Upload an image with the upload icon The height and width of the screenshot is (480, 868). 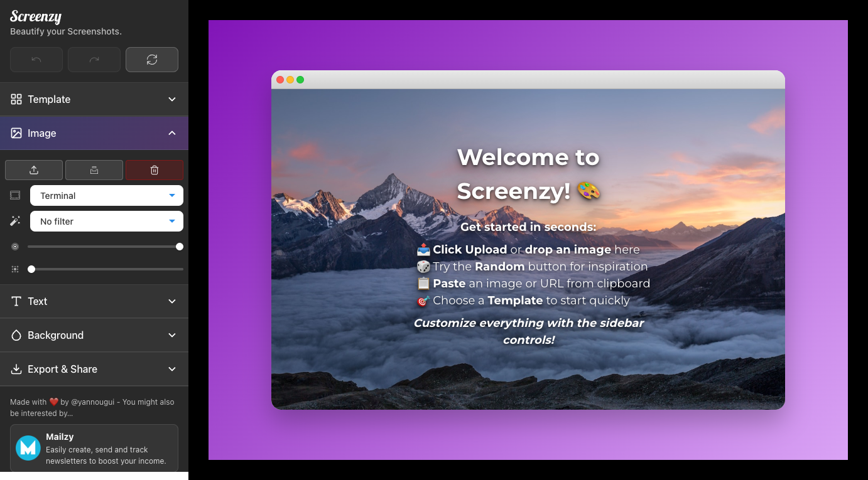34,170
